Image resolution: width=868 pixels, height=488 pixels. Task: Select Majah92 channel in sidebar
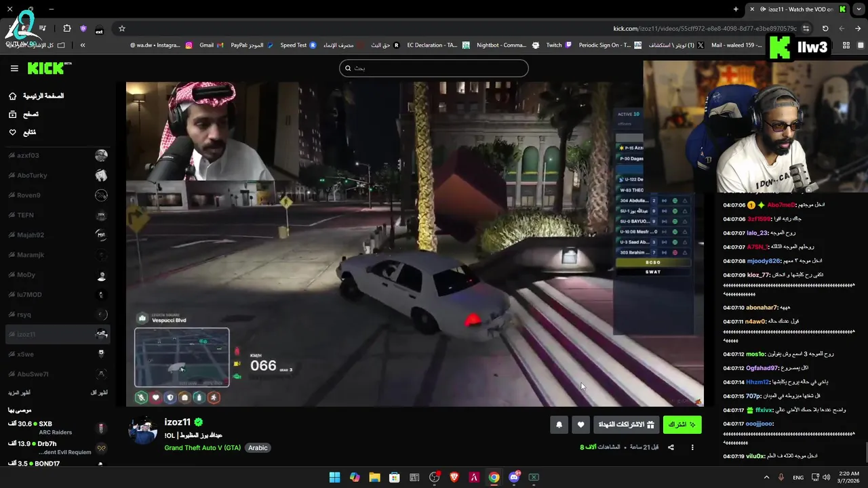(58, 235)
